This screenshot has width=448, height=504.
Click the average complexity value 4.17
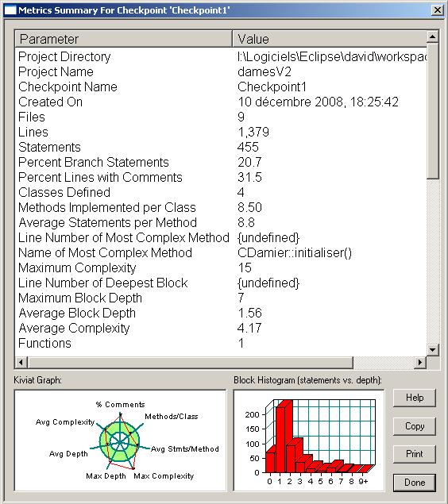249,329
